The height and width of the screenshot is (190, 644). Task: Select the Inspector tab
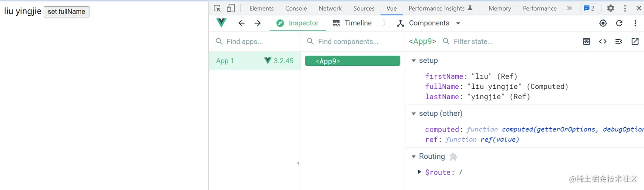click(297, 23)
